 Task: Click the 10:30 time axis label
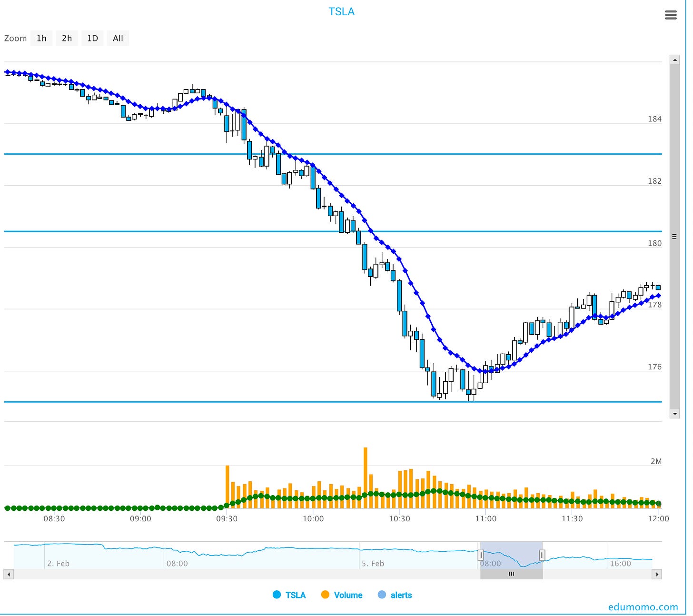(x=399, y=519)
